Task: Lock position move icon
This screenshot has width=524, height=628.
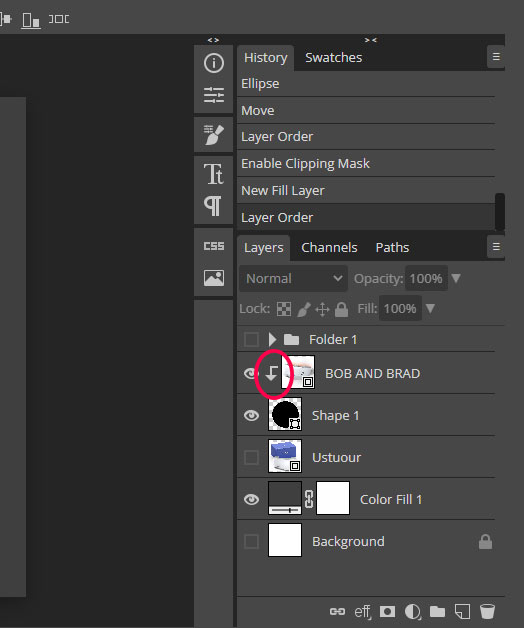Action: click(x=322, y=310)
